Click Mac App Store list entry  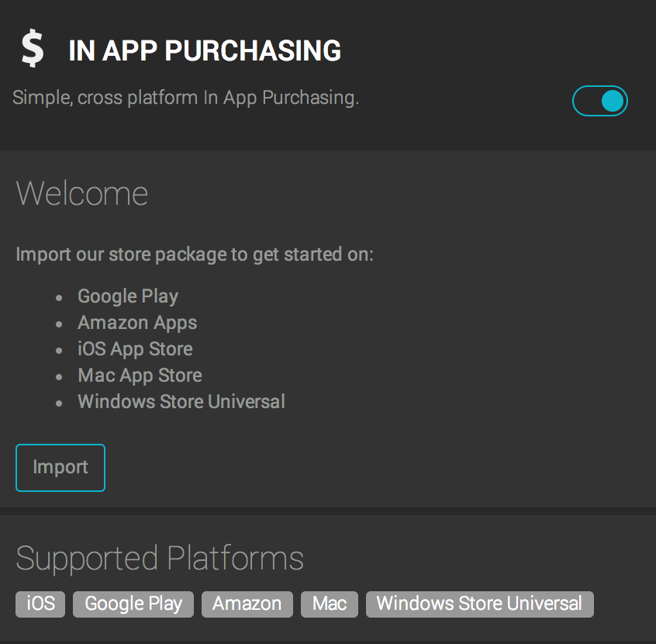[140, 376]
